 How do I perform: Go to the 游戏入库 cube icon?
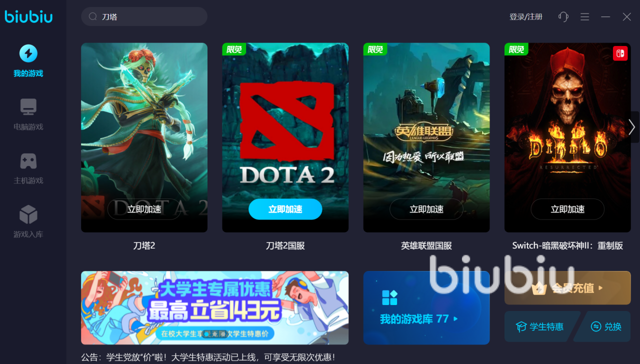(x=28, y=214)
